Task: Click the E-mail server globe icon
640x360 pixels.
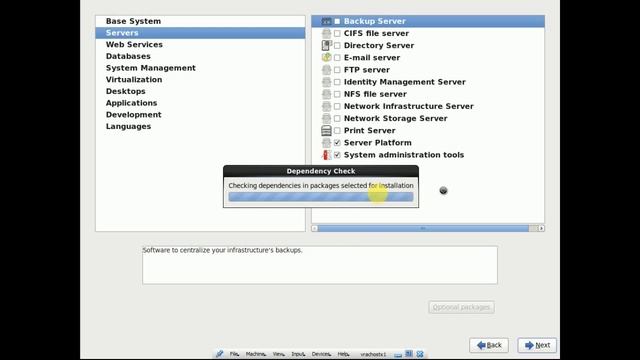Action: point(326,58)
